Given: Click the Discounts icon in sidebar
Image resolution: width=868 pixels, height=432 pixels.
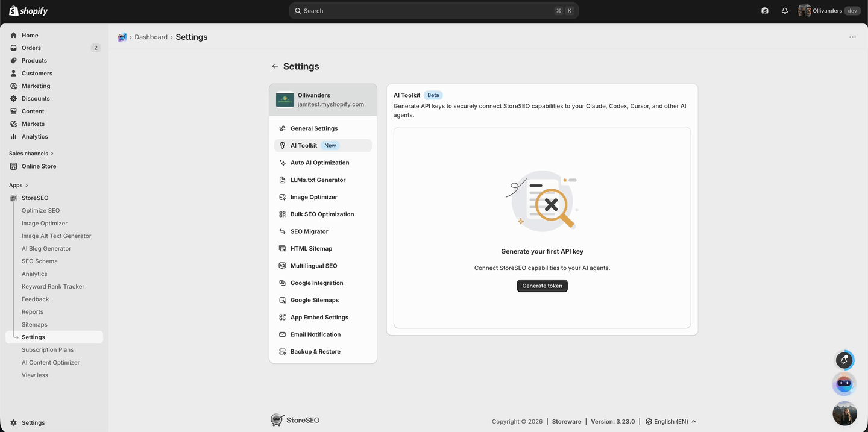Looking at the screenshot, I should (14, 98).
